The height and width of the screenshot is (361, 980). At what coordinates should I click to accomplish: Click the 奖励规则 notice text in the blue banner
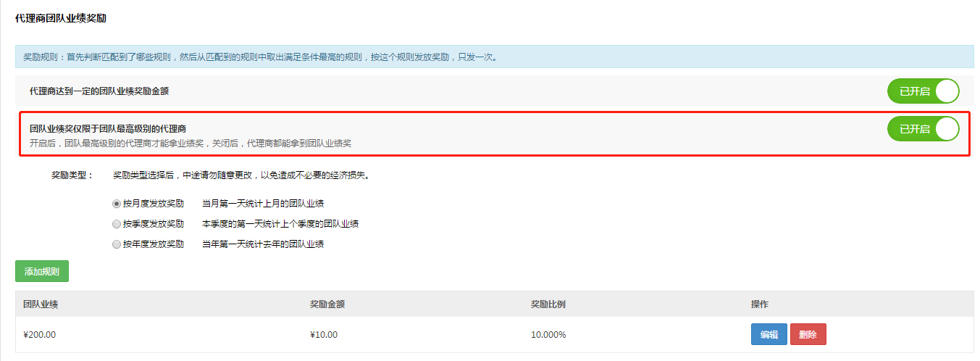[x=261, y=57]
